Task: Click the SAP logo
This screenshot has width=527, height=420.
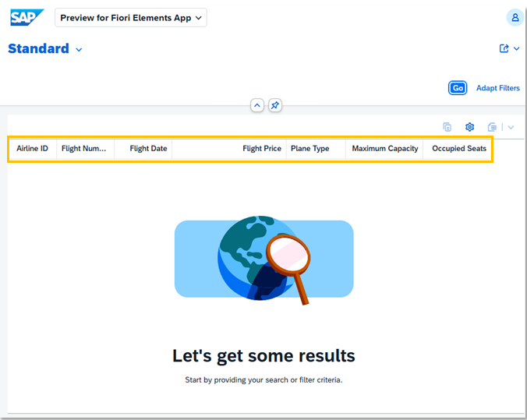Action: (27, 17)
